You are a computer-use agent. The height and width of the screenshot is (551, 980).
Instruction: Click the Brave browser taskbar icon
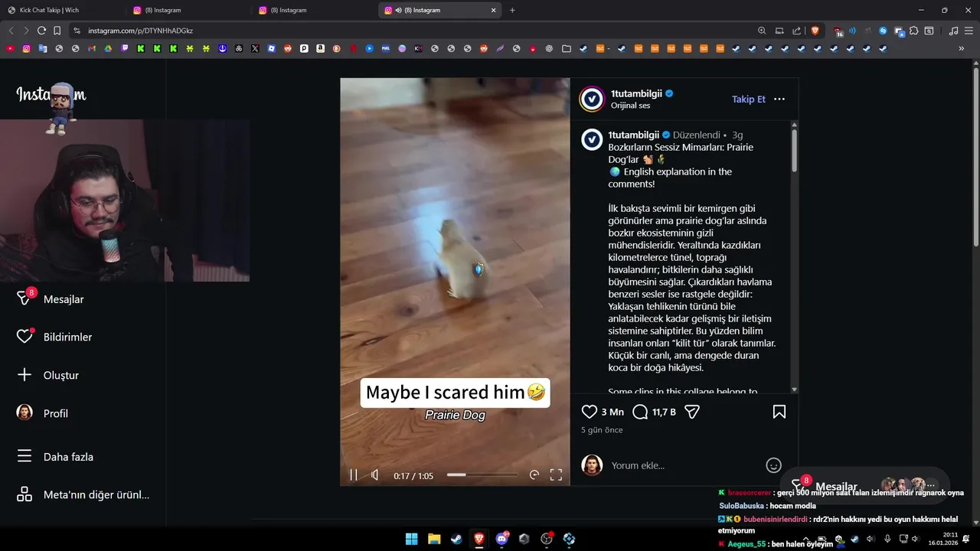coord(479,539)
